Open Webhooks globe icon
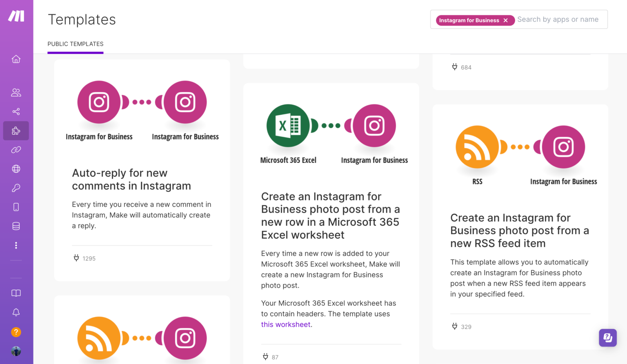This screenshot has height=364, width=627. coord(16,169)
